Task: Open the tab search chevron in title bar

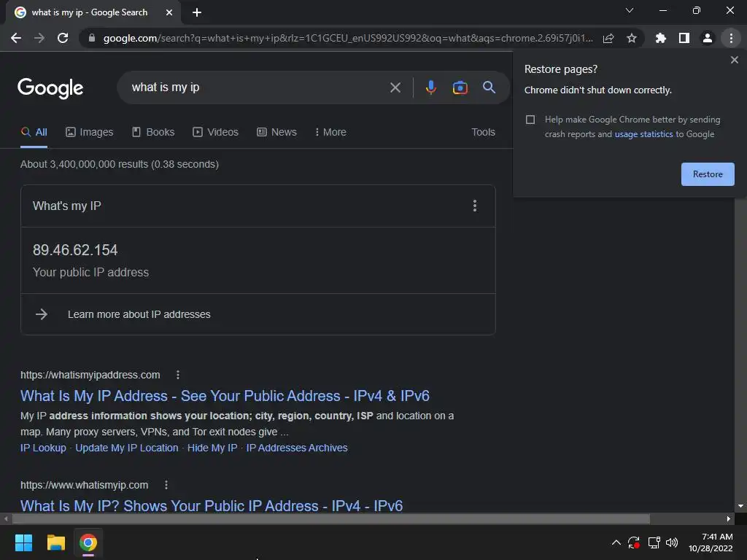Action: [630, 10]
